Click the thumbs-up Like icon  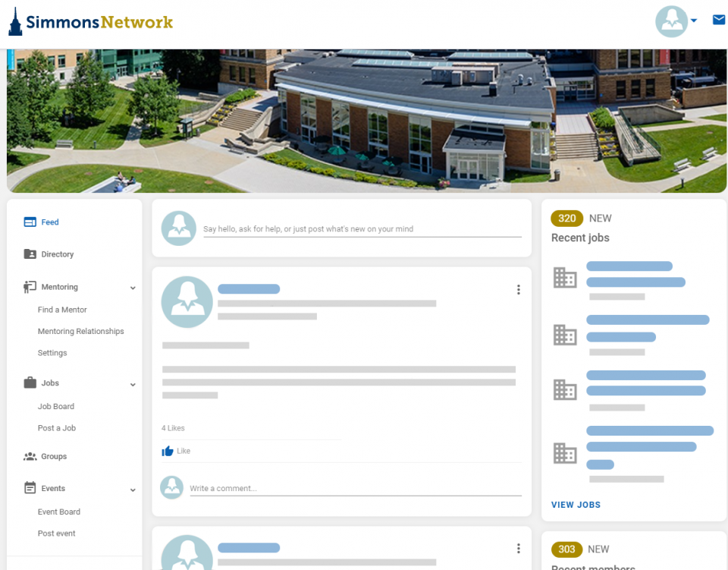pyautogui.click(x=168, y=451)
